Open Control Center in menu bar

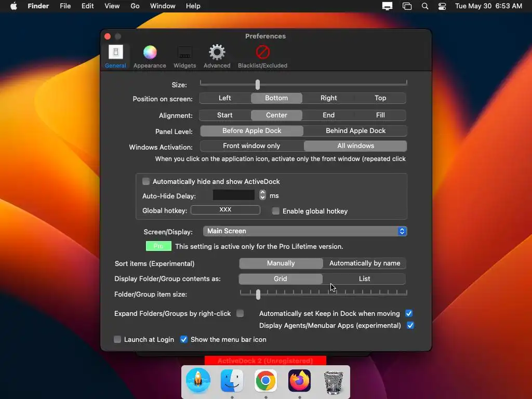coord(442,6)
